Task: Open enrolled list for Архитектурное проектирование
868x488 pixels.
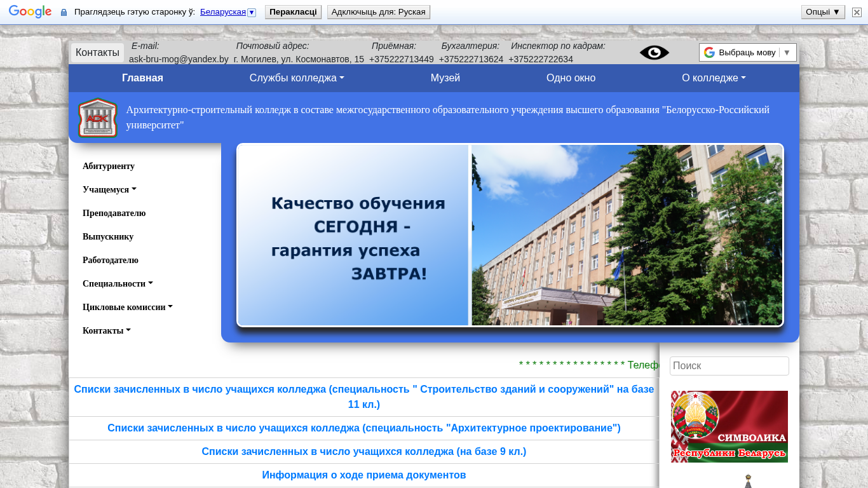Action: [364, 428]
